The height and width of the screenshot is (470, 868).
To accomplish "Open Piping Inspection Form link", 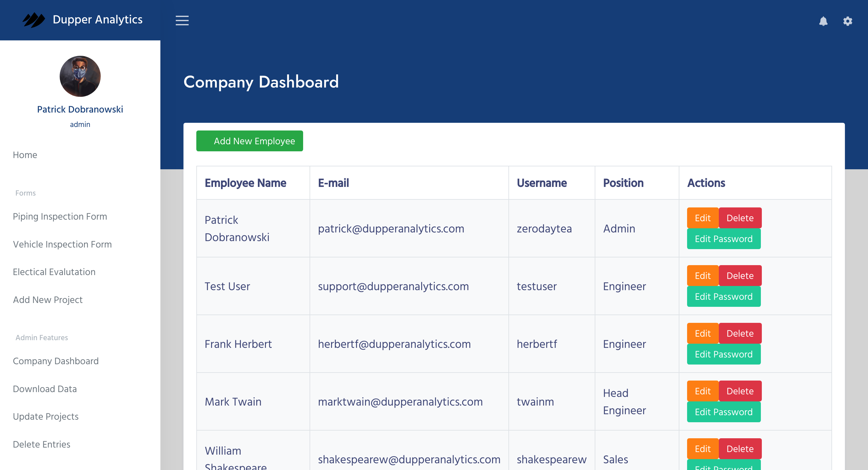I will coord(60,216).
